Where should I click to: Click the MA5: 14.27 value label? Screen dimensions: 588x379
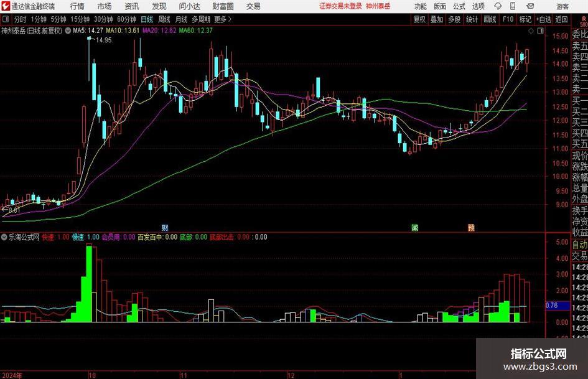88,30
